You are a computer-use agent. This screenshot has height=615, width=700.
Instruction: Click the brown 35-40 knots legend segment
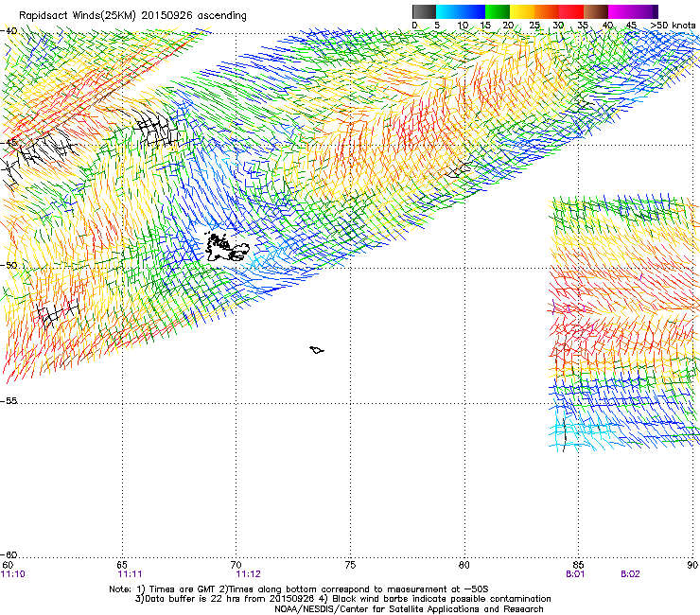click(596, 11)
